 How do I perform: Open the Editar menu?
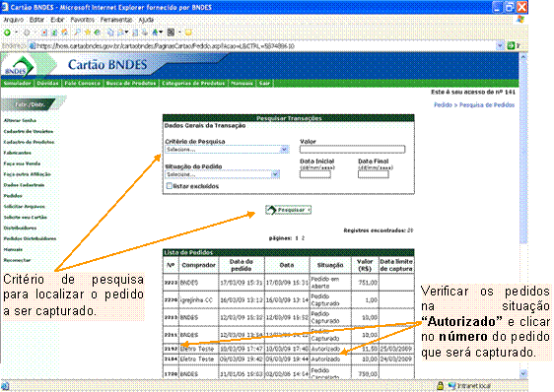tap(36, 20)
